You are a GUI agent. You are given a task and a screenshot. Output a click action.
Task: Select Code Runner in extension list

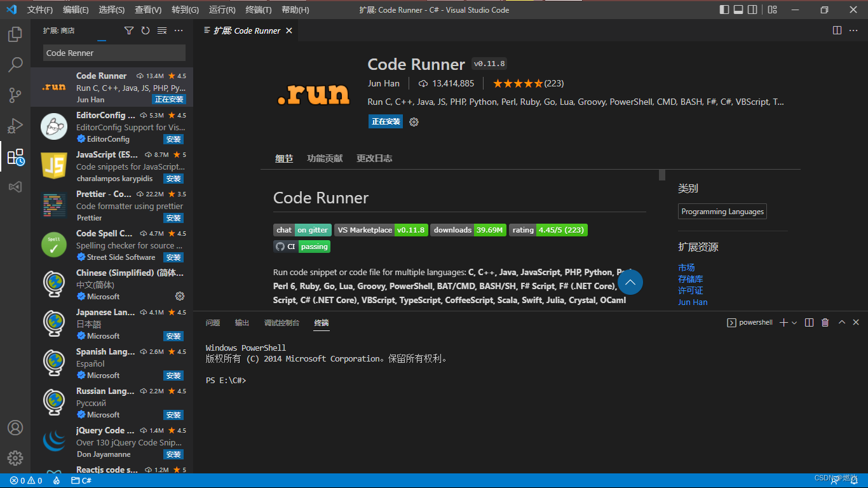coord(112,87)
